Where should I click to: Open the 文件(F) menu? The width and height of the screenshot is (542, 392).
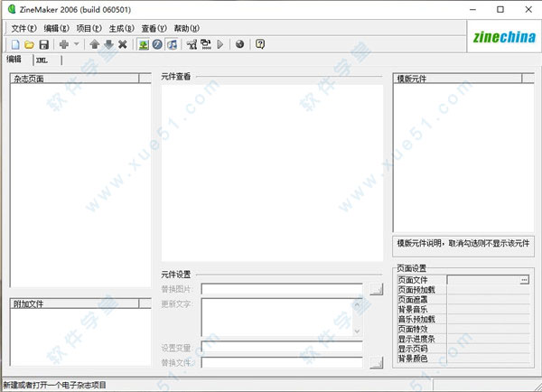point(23,28)
